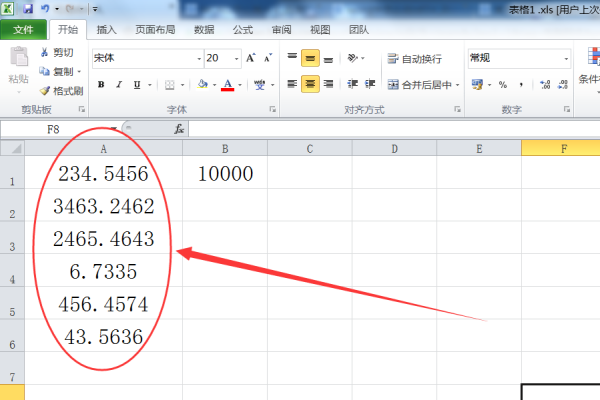This screenshot has width=600, height=400.
Task: Open the Formulas (公式) ribbon tab
Action: click(x=242, y=30)
